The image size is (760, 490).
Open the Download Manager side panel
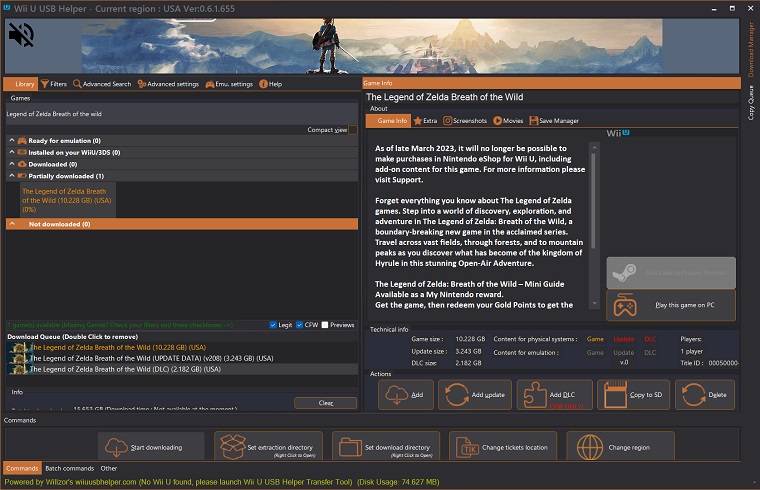[x=751, y=49]
